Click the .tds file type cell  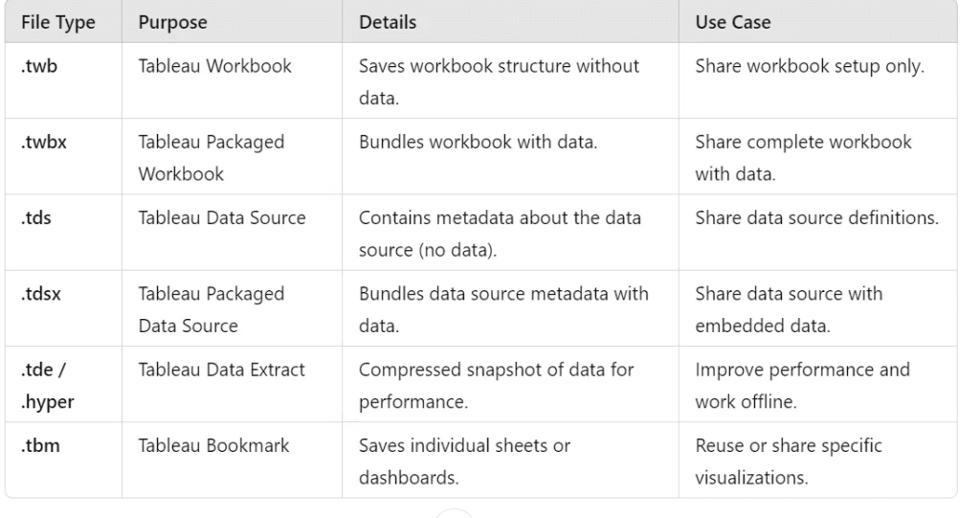click(x=33, y=217)
